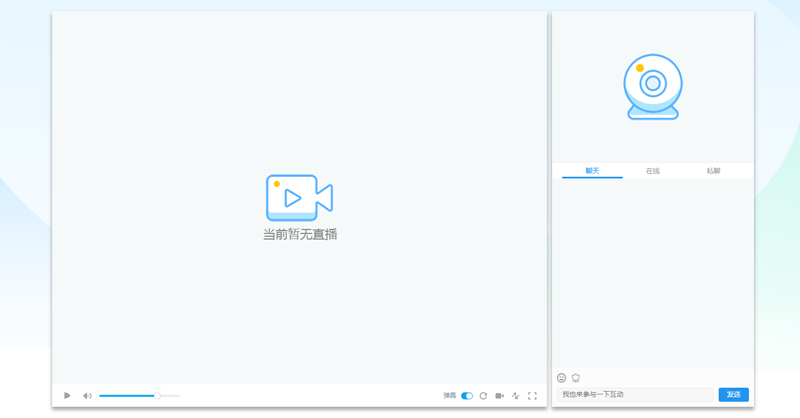Click the line switch waveform icon
Screen dimensions: 800x418
(x=516, y=396)
